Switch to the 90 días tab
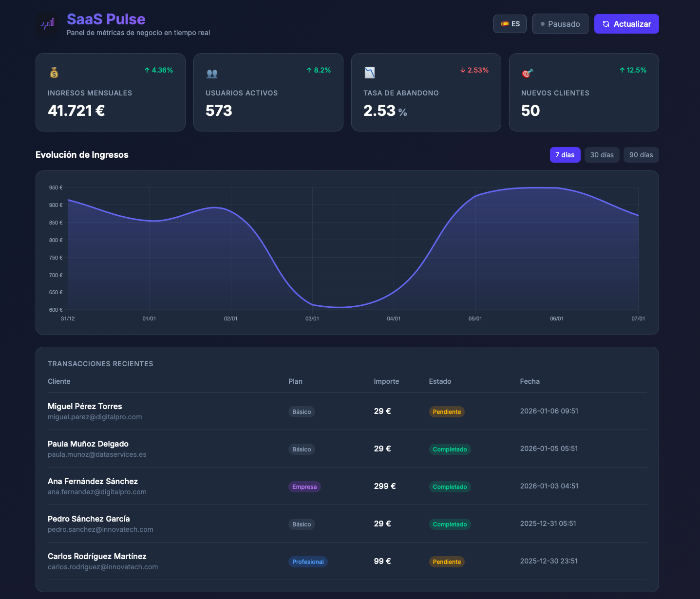 click(x=641, y=155)
